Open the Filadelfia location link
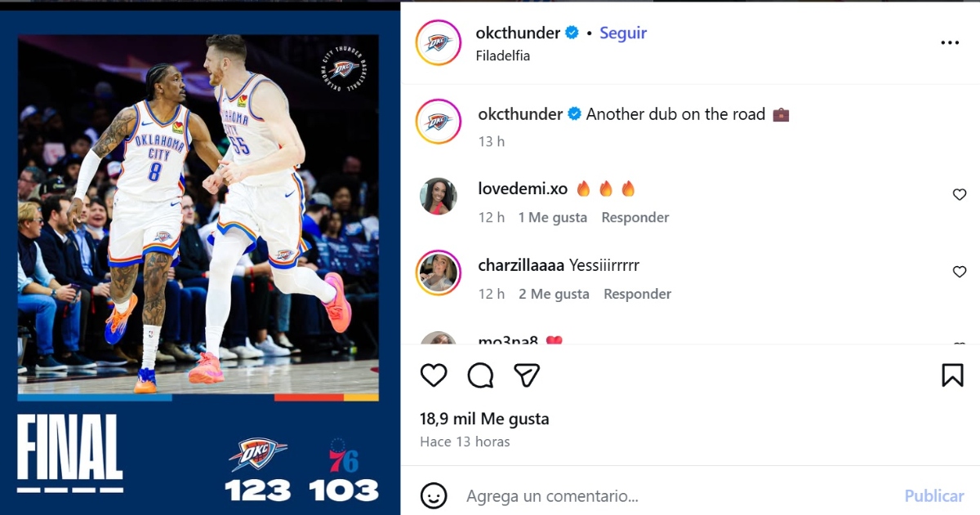Viewport: 980px width, 515px height. click(503, 56)
